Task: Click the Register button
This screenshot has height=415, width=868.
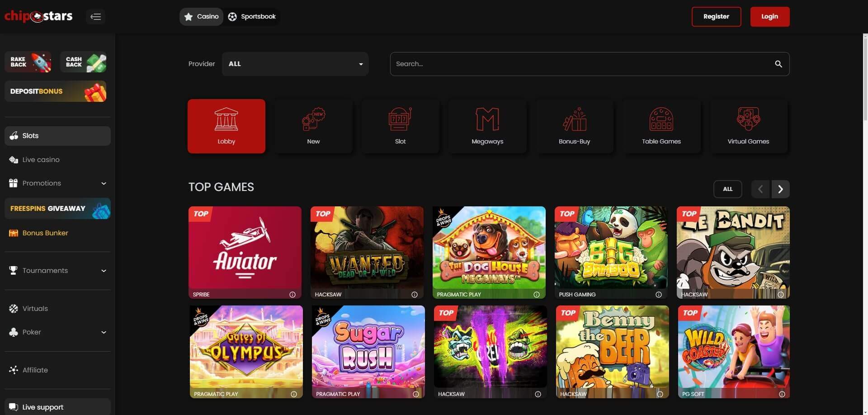Action: [716, 16]
